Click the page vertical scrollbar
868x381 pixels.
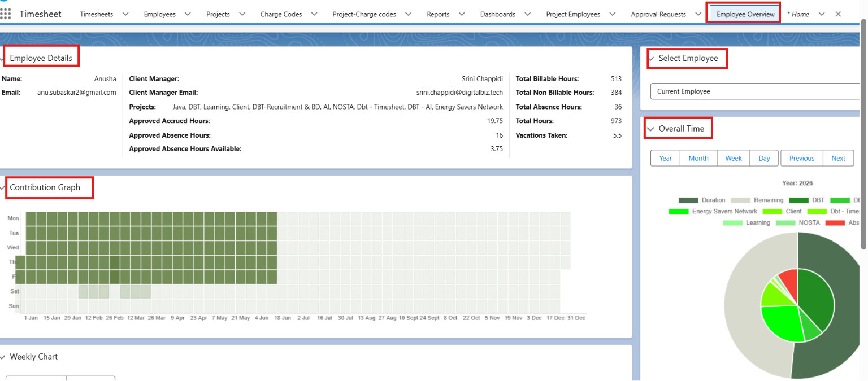(x=863, y=134)
